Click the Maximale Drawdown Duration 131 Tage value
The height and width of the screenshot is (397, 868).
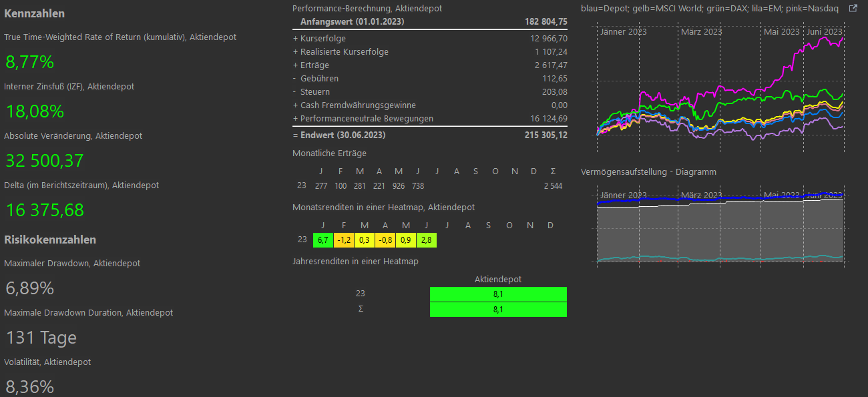[41, 338]
